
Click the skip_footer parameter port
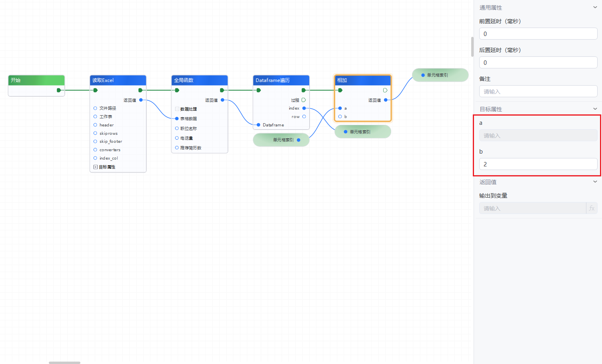[95, 141]
